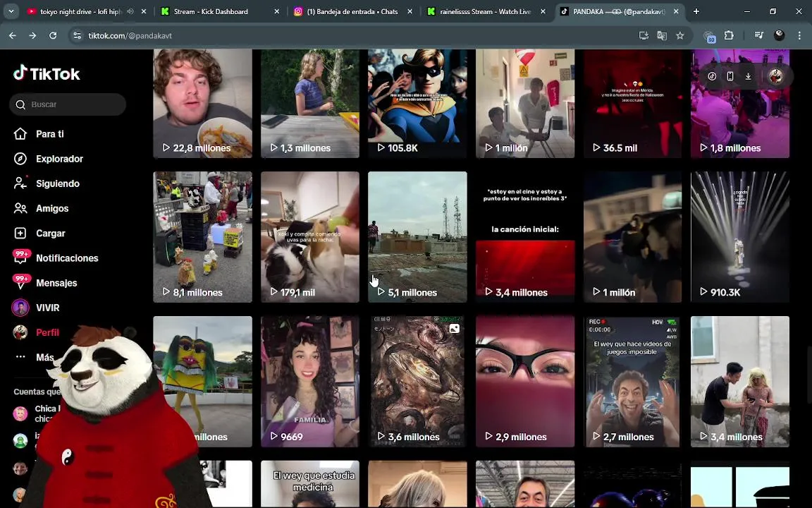Bookmark this page with the star icon
This screenshot has height=508, width=812.
[680, 35]
